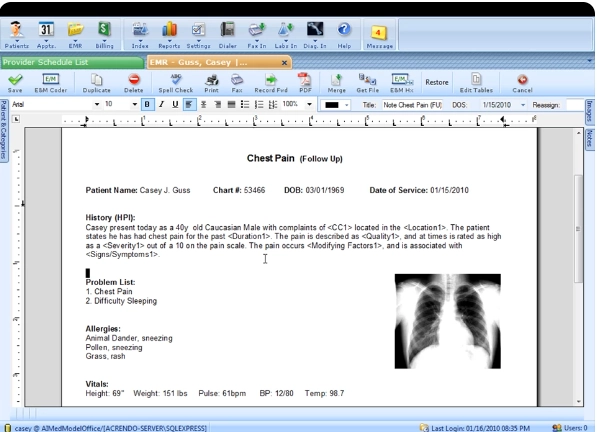Open the Fax In icon
The width and height of the screenshot is (597, 432).
point(257,34)
